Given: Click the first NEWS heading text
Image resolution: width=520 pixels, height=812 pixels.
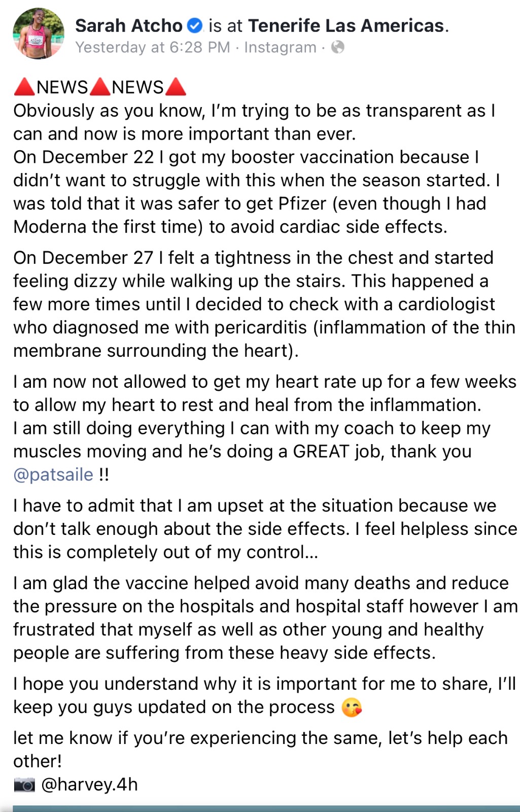Looking at the screenshot, I should [62, 87].
